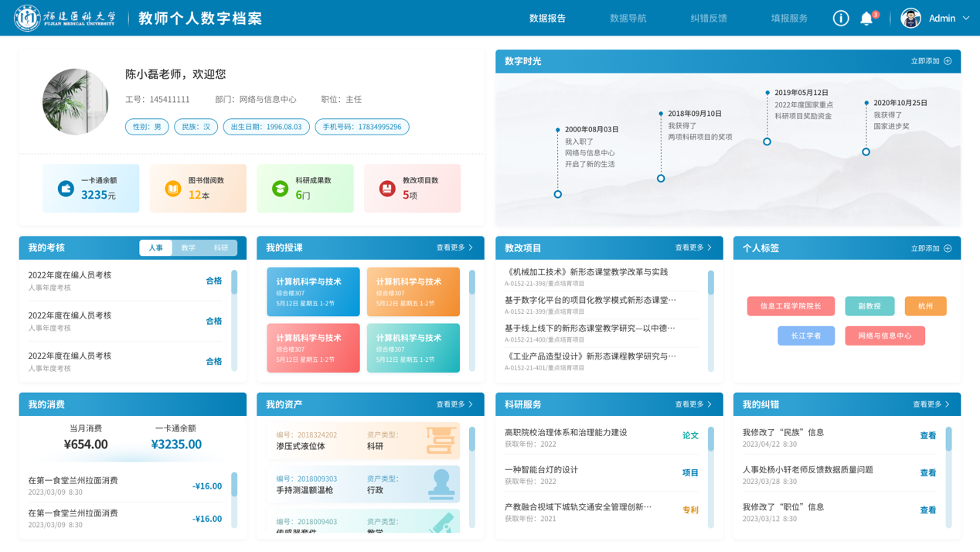
Task: Click the graduation cap icon for 科研成果数
Action: 280,189
